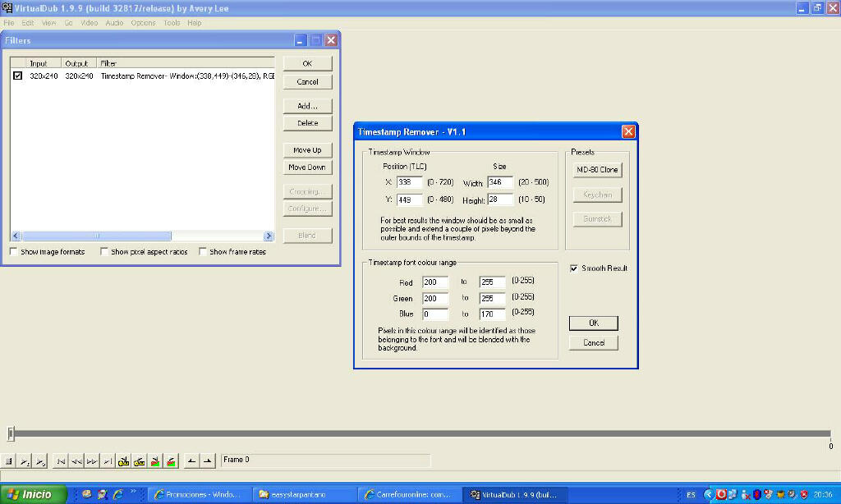This screenshot has width=841, height=504.
Task: Uncheck the Timestamp Remover filter entry
Action: coord(17,76)
